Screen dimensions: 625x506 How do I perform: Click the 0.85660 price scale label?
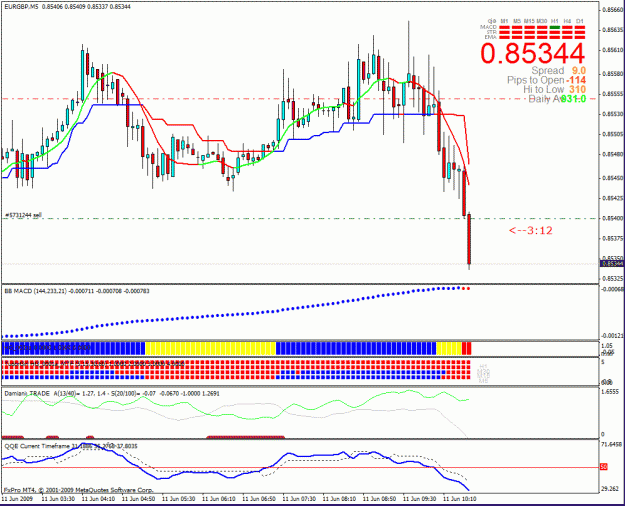(613, 10)
